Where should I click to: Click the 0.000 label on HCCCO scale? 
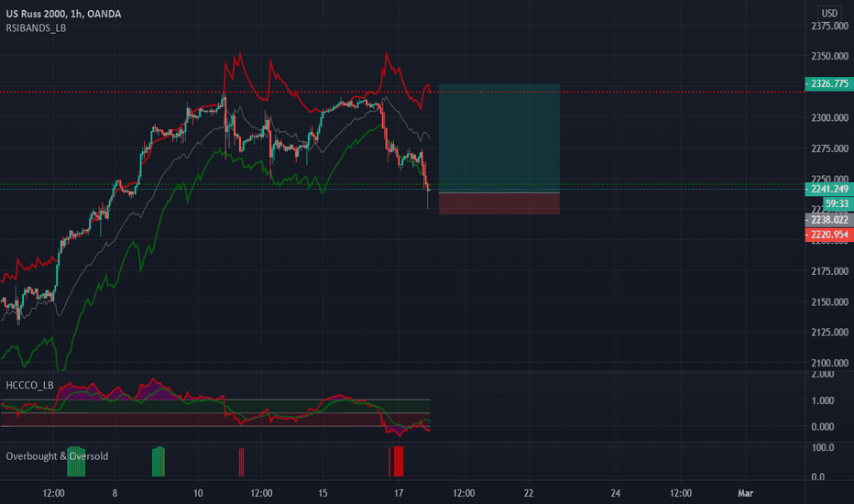[823, 427]
